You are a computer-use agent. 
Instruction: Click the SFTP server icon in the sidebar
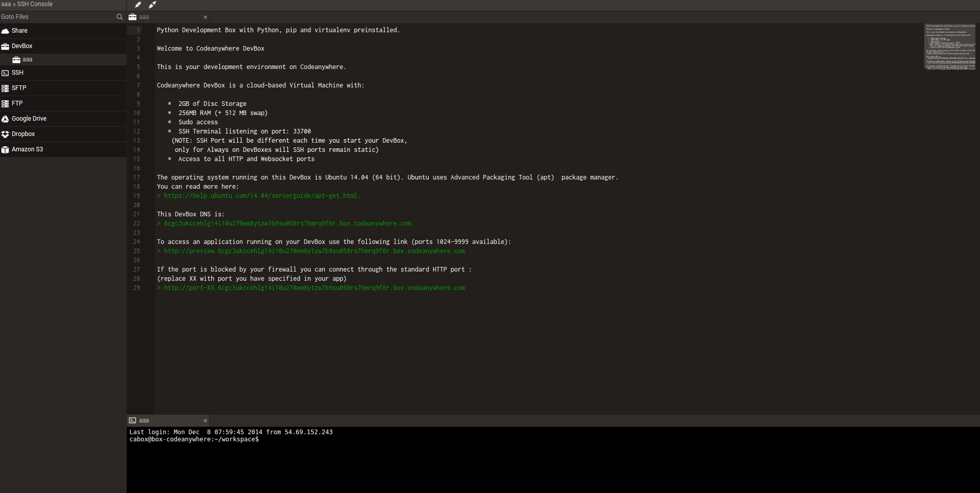[5, 88]
